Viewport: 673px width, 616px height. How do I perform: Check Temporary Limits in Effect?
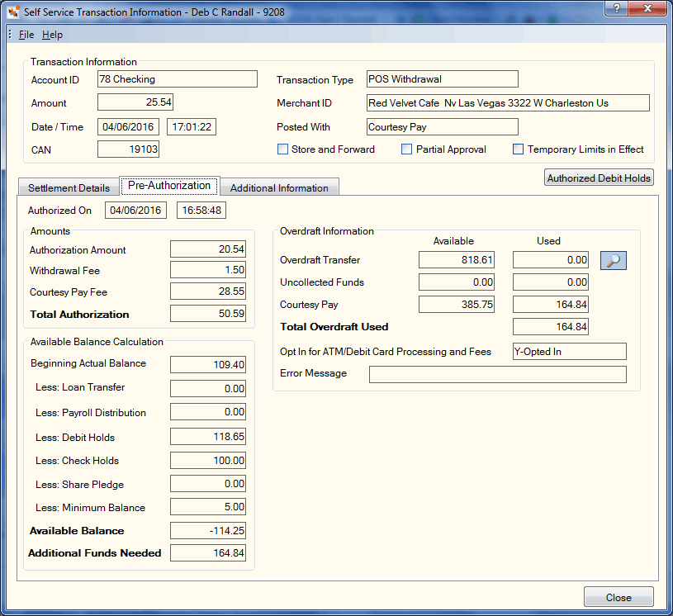point(518,149)
